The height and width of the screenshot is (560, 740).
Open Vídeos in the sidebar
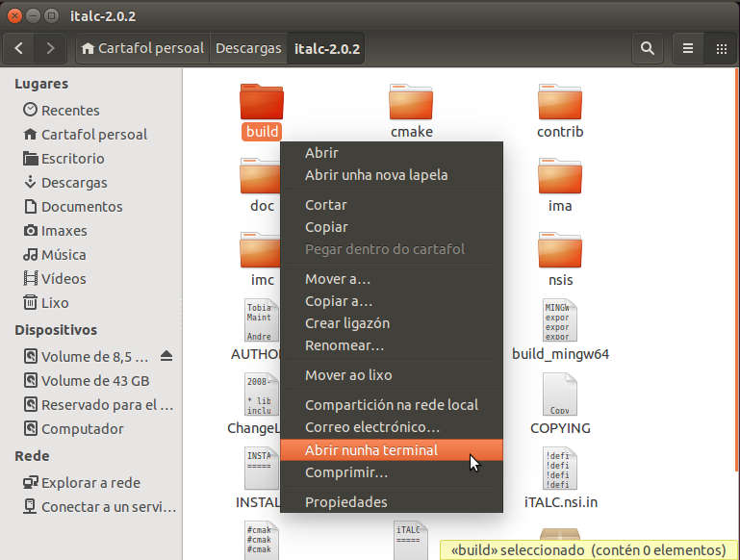pyautogui.click(x=54, y=279)
